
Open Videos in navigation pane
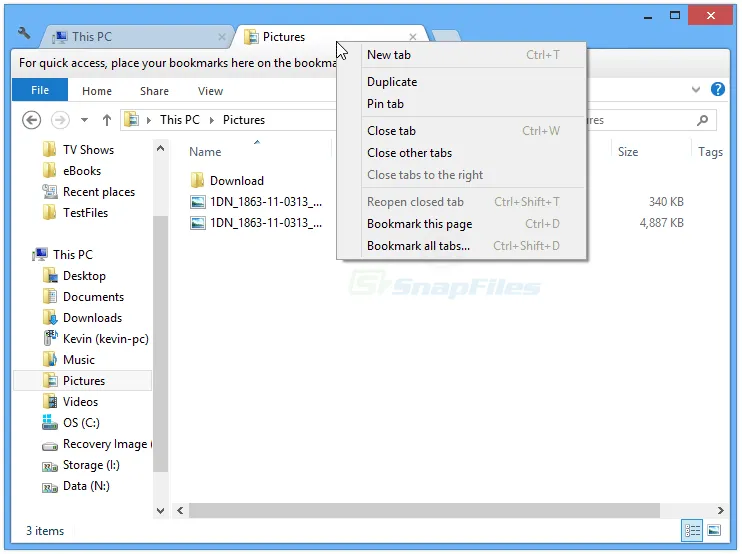point(70,402)
